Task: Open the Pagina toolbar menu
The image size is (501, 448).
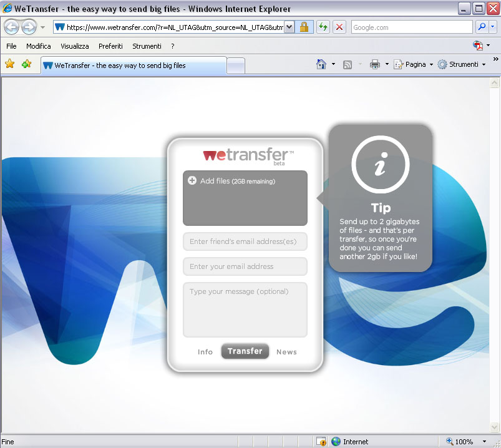Action: coord(414,64)
